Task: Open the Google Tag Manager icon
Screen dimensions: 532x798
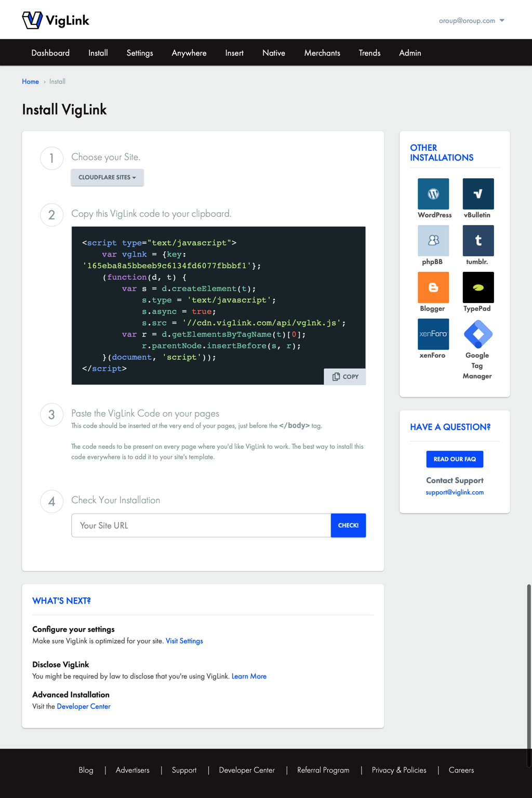Action: click(x=478, y=334)
